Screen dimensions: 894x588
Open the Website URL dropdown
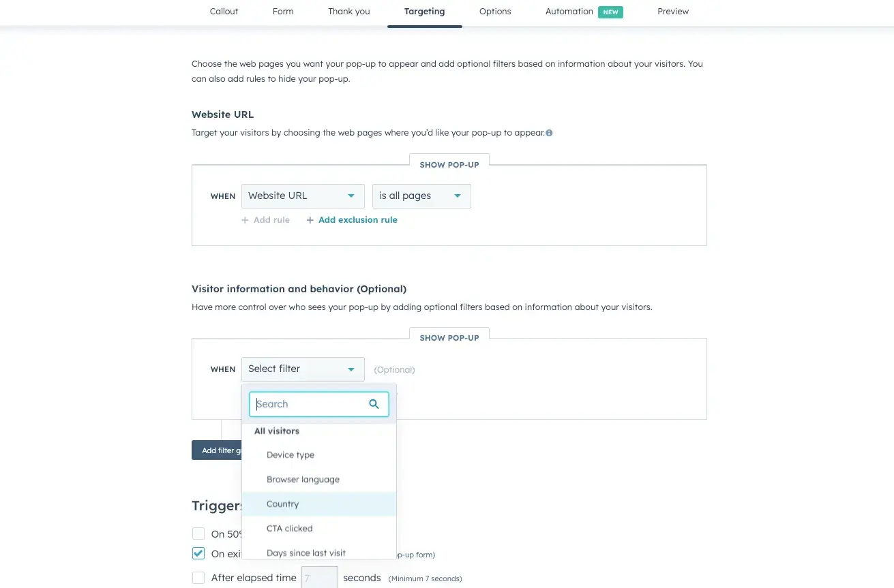point(303,196)
